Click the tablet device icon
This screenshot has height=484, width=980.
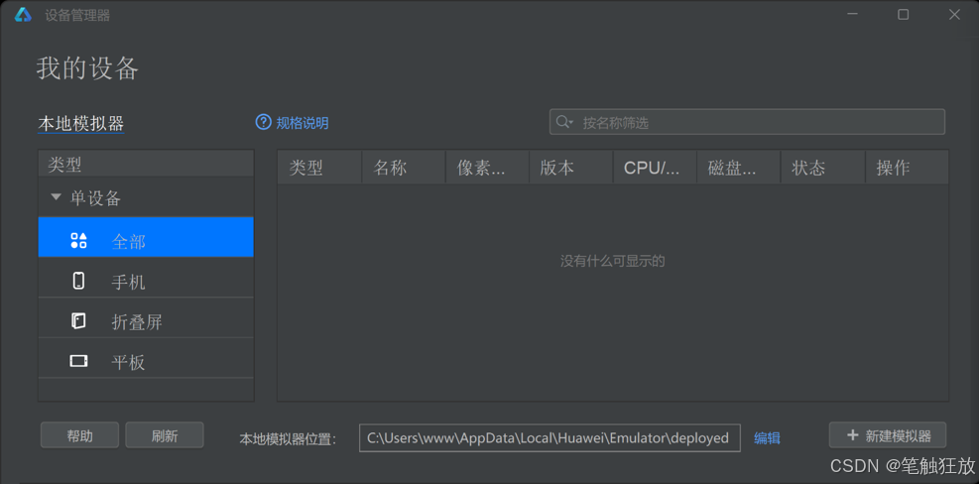pyautogui.click(x=78, y=361)
